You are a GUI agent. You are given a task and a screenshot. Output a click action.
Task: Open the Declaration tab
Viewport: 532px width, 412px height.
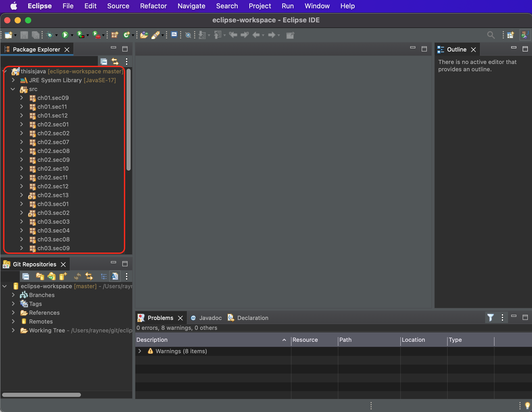pos(252,318)
